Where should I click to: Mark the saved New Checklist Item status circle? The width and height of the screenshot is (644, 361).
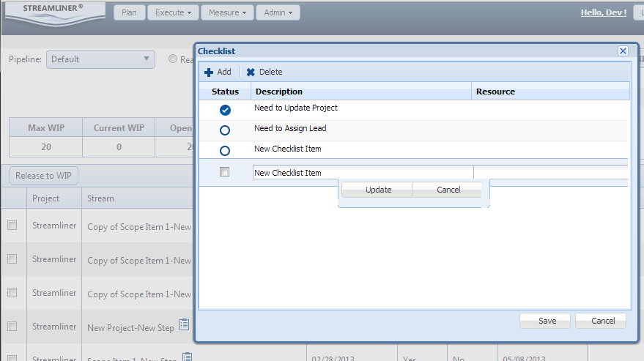pos(225,151)
